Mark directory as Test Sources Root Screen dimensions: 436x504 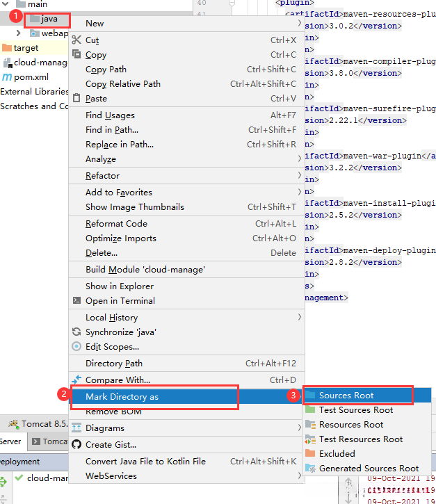click(x=367, y=410)
